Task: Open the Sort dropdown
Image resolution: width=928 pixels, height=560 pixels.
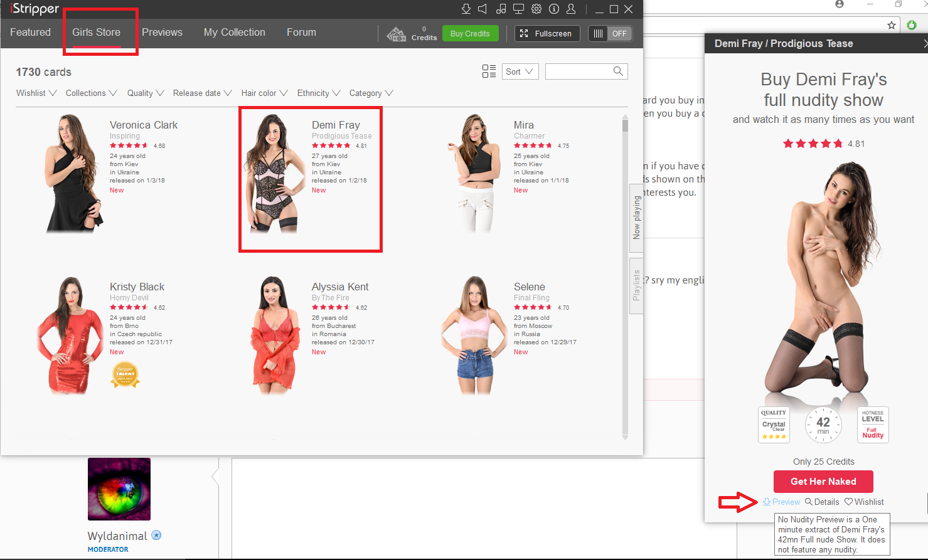Action: pos(520,71)
